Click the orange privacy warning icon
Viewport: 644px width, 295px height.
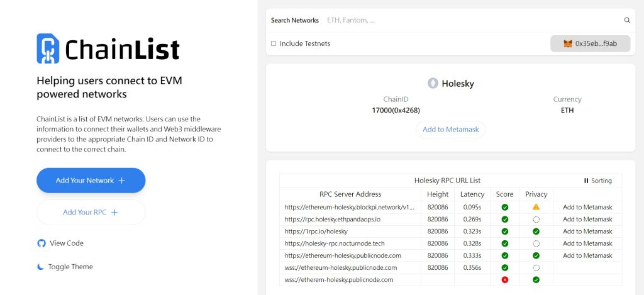tap(536, 207)
